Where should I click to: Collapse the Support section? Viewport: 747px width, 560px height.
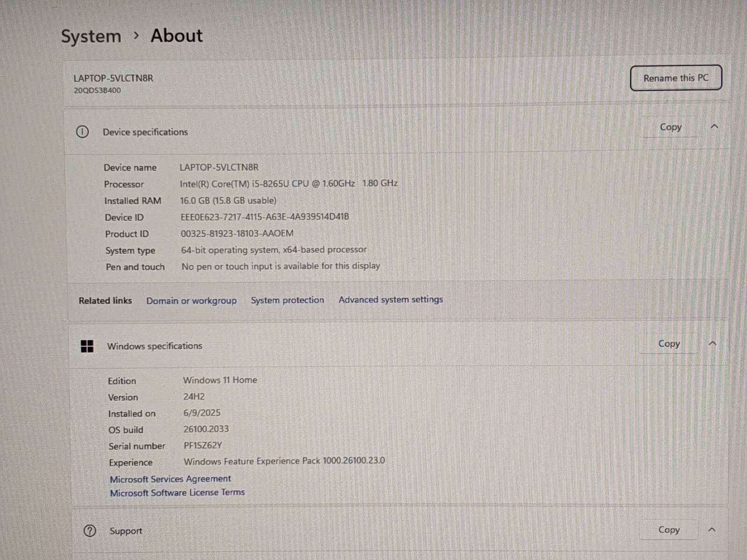pos(712,530)
